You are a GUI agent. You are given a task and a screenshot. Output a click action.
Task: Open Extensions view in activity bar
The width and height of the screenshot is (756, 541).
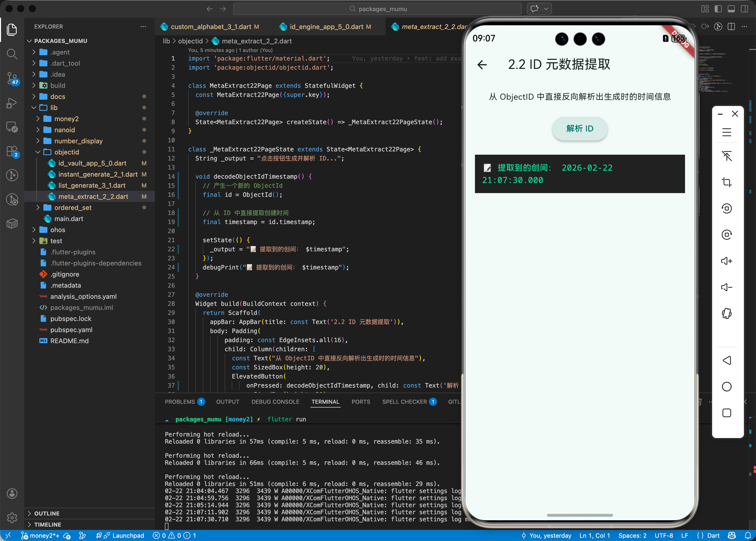click(12, 151)
